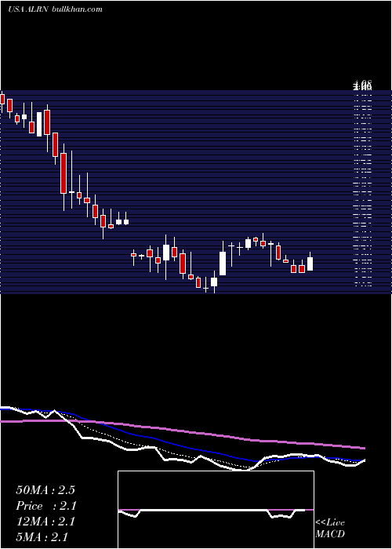The width and height of the screenshot is (392, 549).
Task: Click the '50MA : 2.5' label
Action: tap(45, 490)
